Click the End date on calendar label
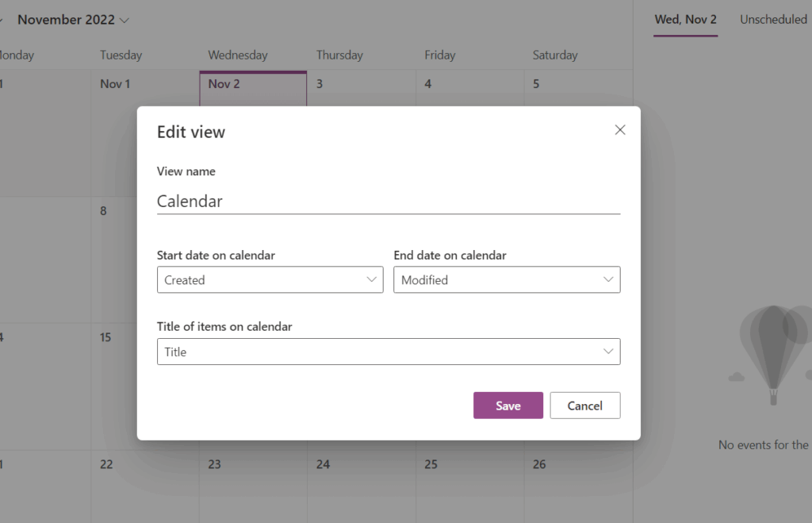Image resolution: width=812 pixels, height=523 pixels. coord(450,255)
